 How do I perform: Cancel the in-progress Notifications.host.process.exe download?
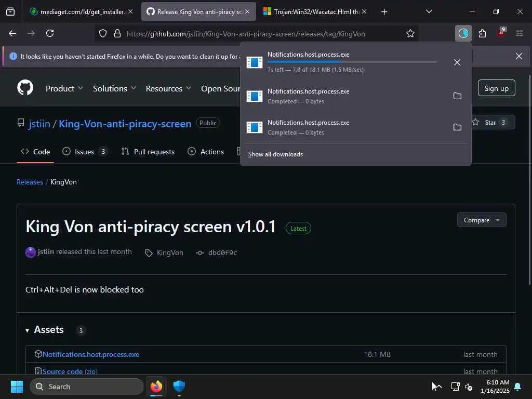pyautogui.click(x=457, y=62)
